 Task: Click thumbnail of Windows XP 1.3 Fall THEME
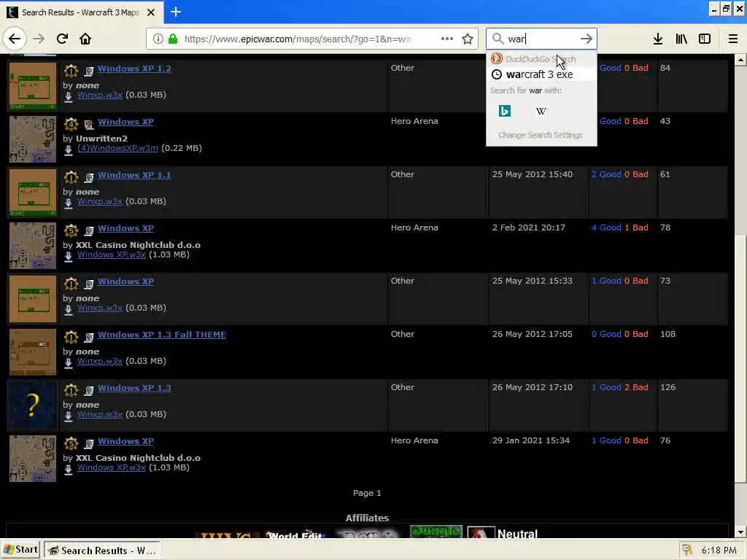pyautogui.click(x=33, y=352)
